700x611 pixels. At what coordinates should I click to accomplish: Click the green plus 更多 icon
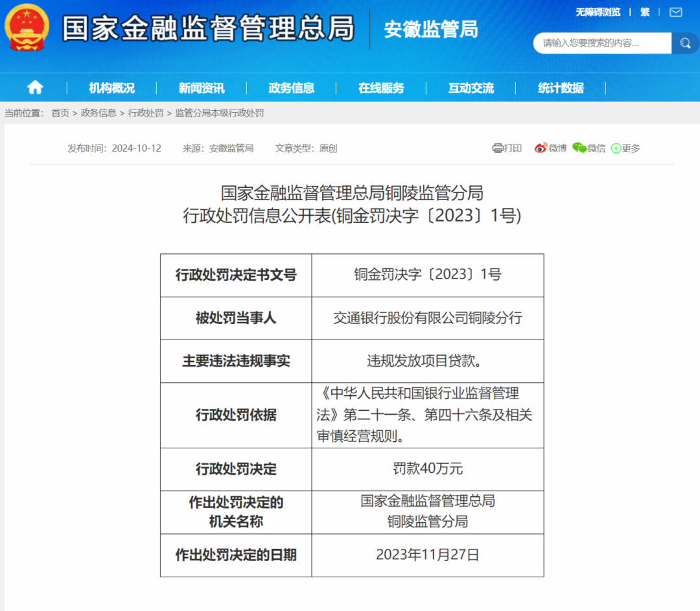point(616,148)
